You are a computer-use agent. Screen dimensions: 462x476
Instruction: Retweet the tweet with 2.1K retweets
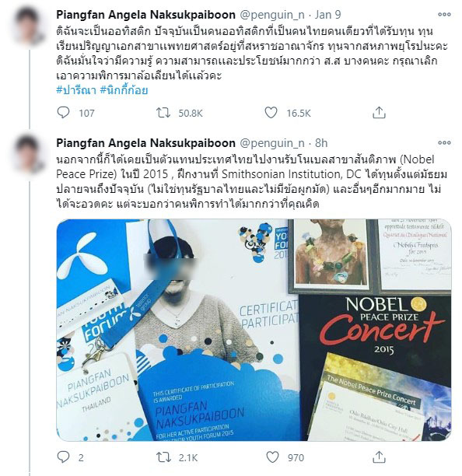[x=163, y=457]
